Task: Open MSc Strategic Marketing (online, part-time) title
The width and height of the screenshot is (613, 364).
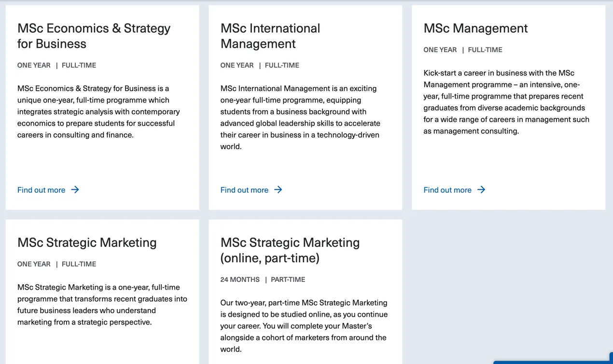Action: tap(290, 250)
